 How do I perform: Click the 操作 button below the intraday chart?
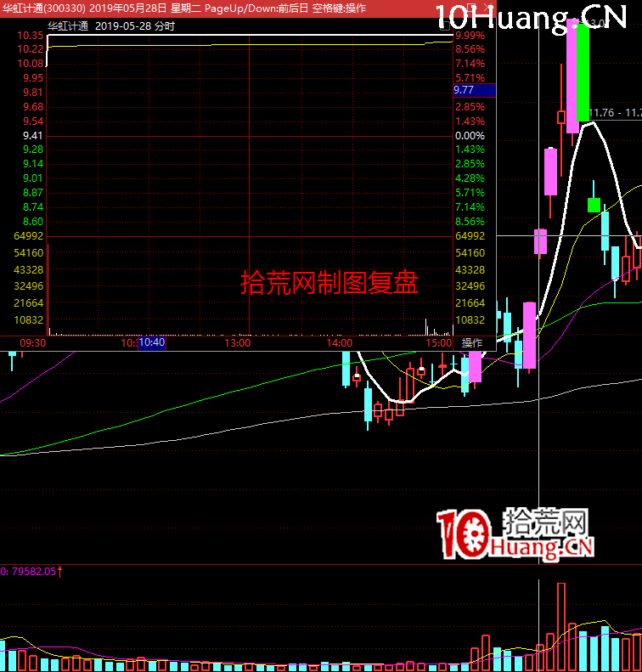click(x=471, y=342)
